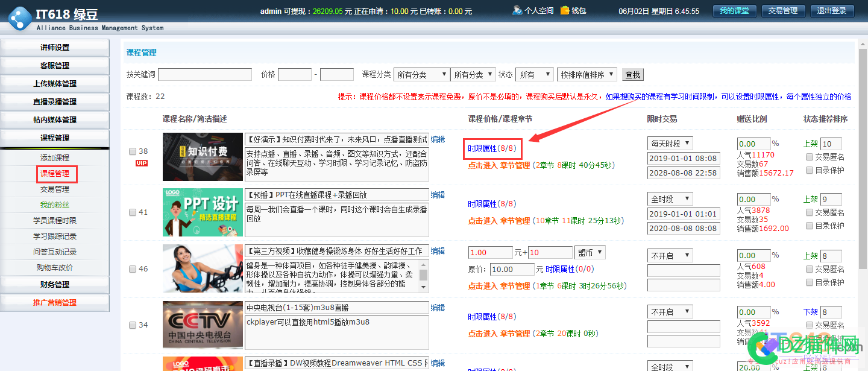Select 购物车改价 in sidebar
Viewport: 868px width, 371px height.
pyautogui.click(x=55, y=267)
